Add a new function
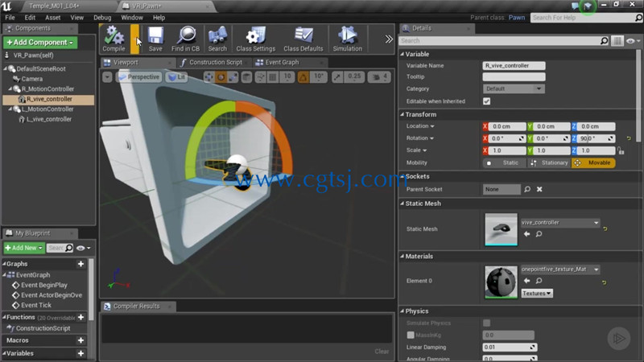 pos(81,317)
